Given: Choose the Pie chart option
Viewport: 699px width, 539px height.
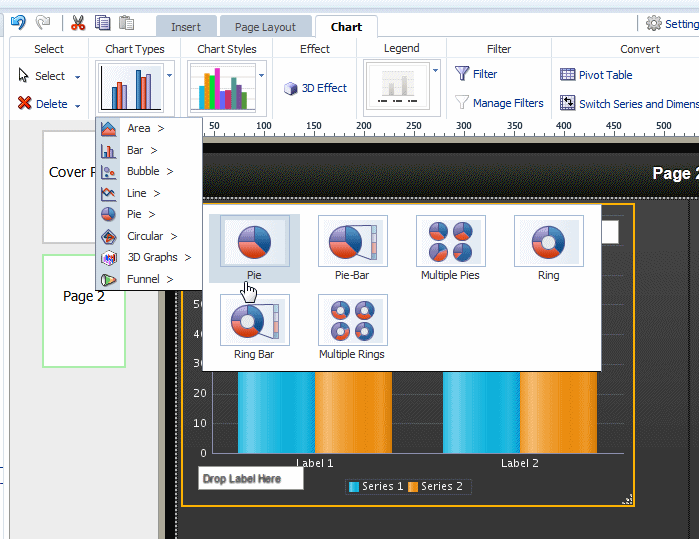Looking at the screenshot, I should point(254,248).
